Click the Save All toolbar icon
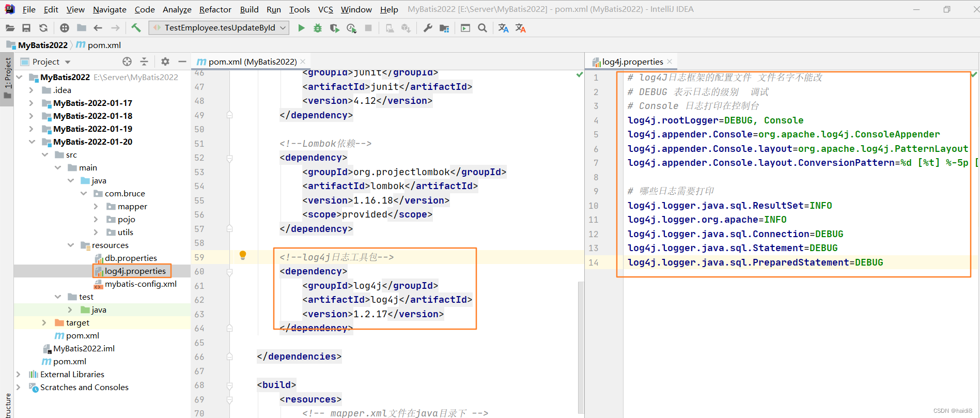Image resolution: width=980 pixels, height=418 pixels. coord(26,28)
